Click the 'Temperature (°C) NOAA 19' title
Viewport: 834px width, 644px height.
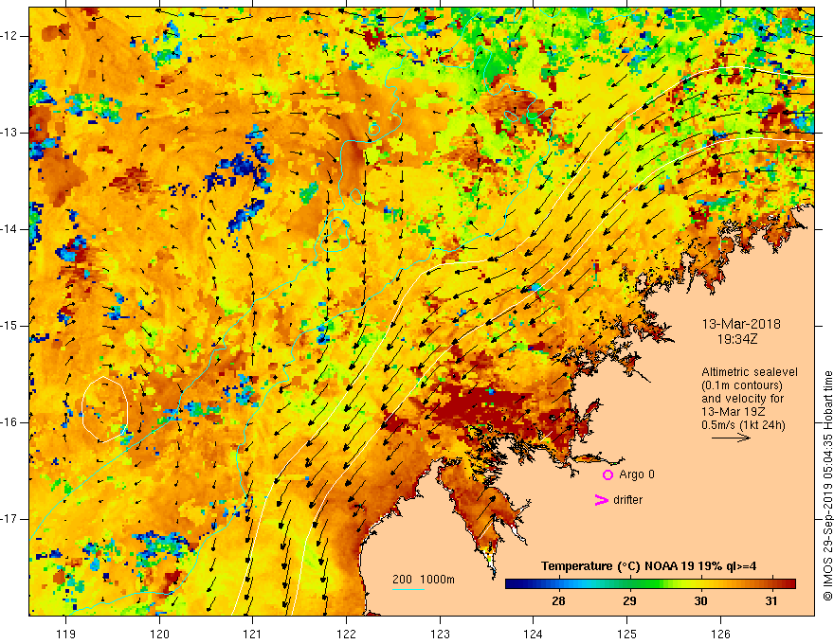click(x=648, y=566)
